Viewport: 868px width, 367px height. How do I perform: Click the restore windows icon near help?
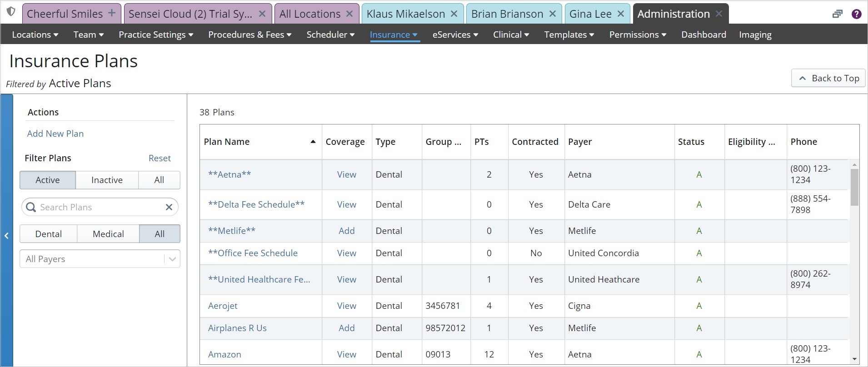837,14
